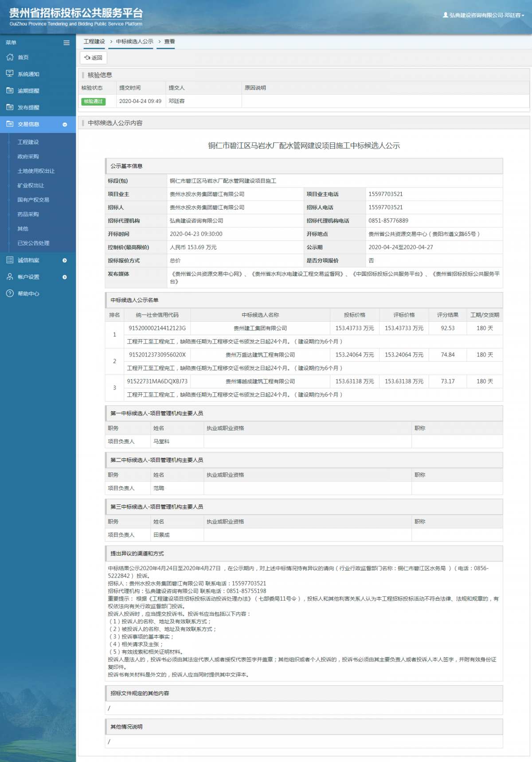Click the 核验通过 green status badge

pos(94,102)
